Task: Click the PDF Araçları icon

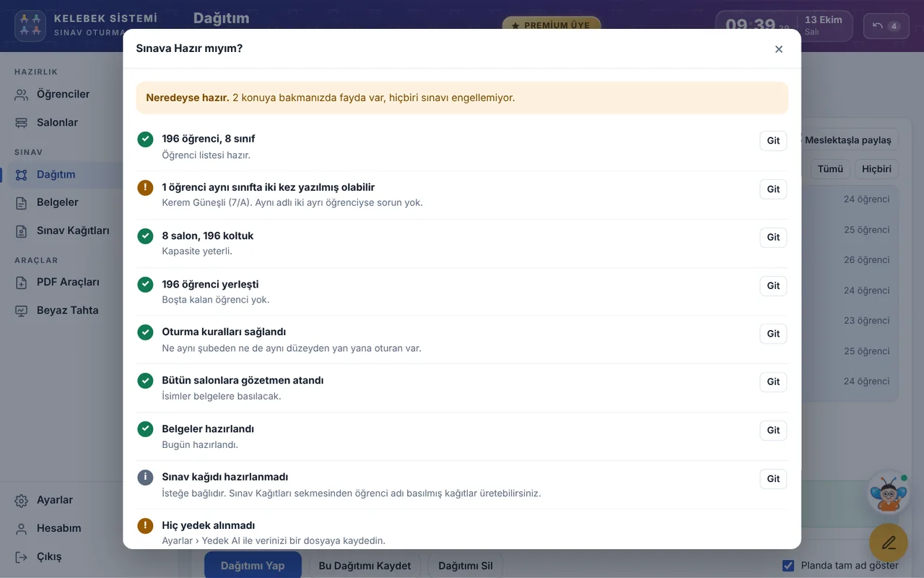Action: tap(22, 282)
